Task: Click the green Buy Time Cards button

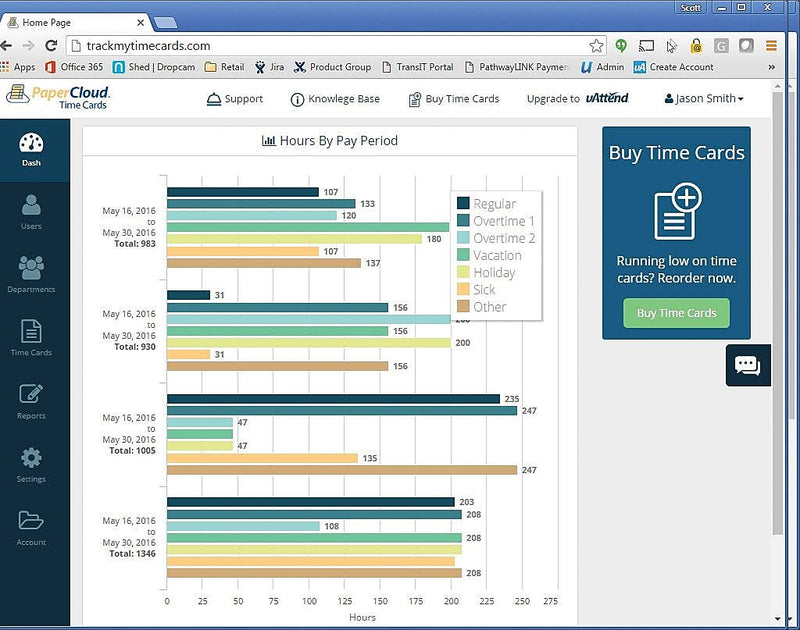Action: tap(676, 313)
